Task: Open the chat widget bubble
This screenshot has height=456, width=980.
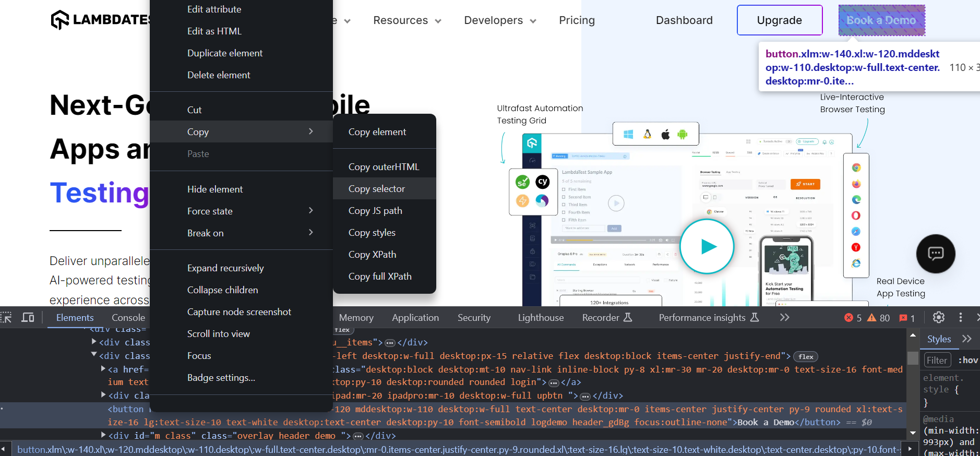Action: tap(936, 254)
